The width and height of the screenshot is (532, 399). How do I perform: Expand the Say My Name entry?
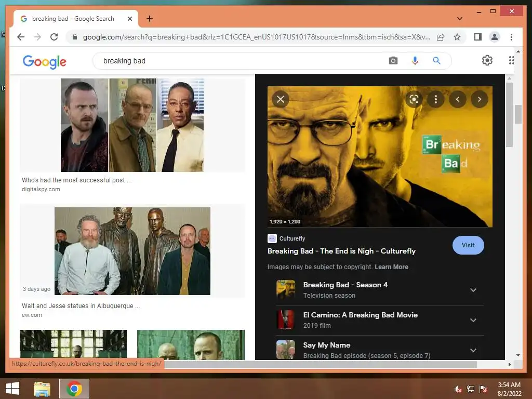pyautogui.click(x=473, y=350)
